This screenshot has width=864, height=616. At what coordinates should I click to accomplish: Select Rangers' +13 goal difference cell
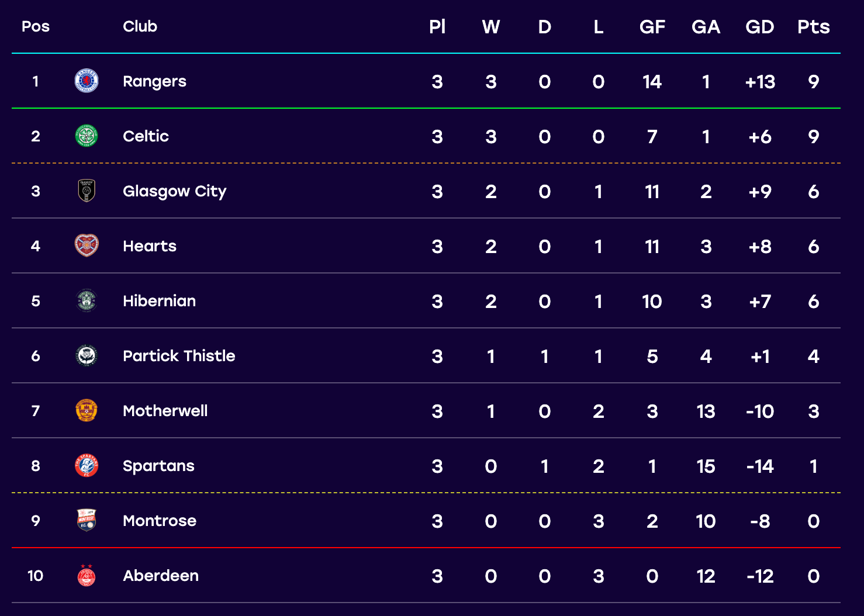point(760,82)
